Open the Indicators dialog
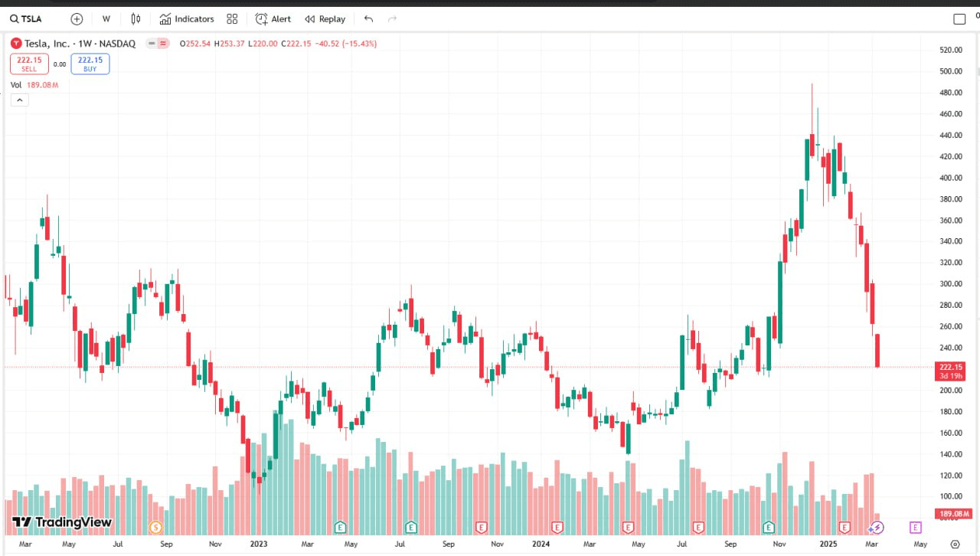980x556 pixels. coord(187,18)
